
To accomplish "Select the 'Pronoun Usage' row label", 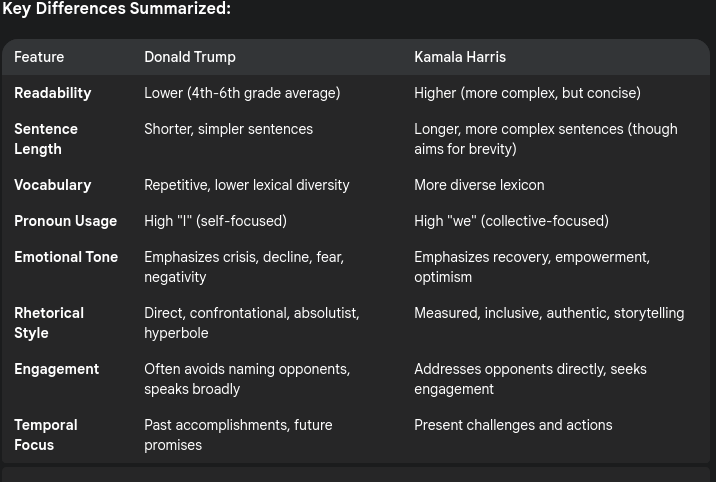I will pos(65,221).
